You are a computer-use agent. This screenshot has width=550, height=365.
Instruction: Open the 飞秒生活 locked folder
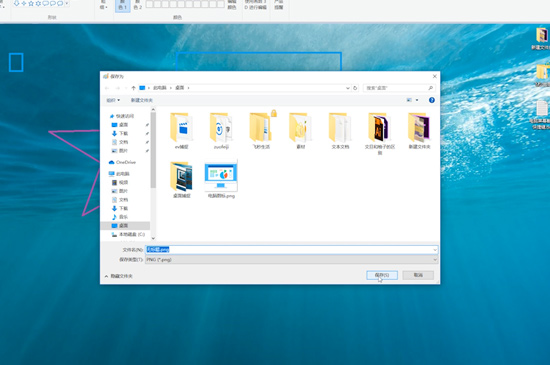click(261, 131)
